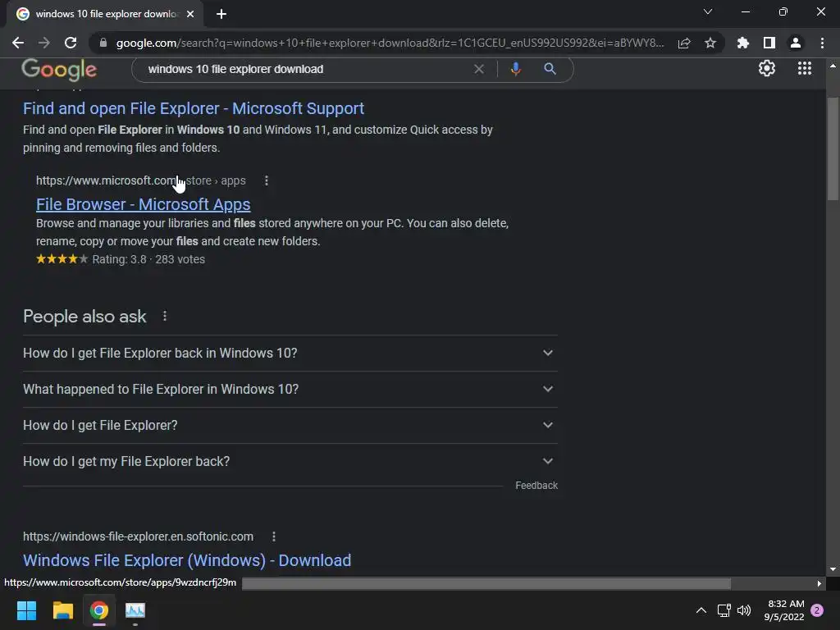The width and height of the screenshot is (840, 630).
Task: Go to the Google logo homepage
Action: point(59,69)
